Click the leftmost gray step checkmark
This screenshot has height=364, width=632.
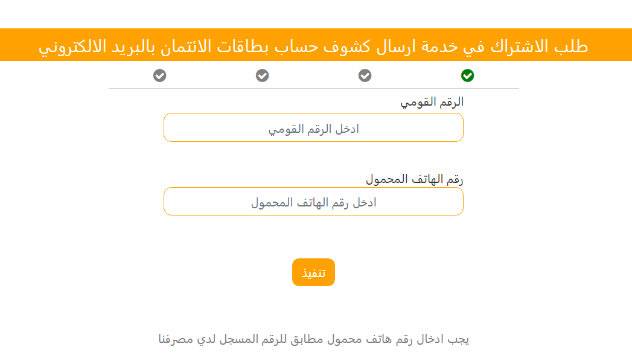click(159, 75)
